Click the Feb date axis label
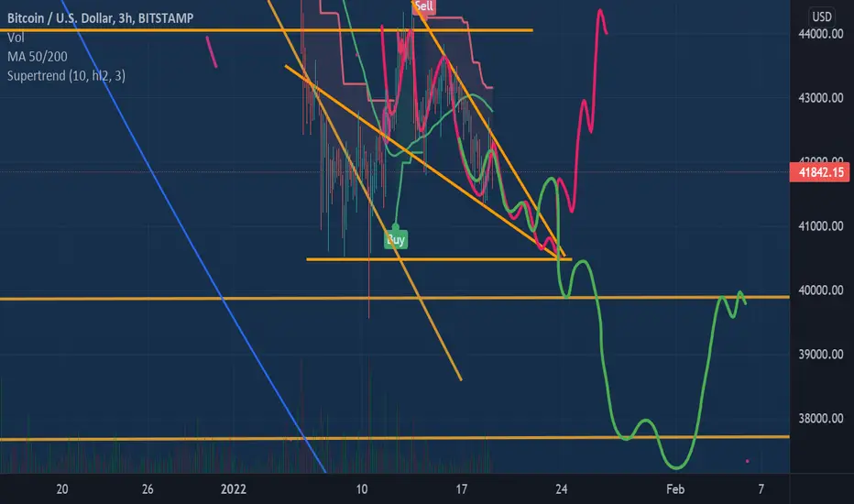This screenshot has width=854, height=504. (675, 489)
